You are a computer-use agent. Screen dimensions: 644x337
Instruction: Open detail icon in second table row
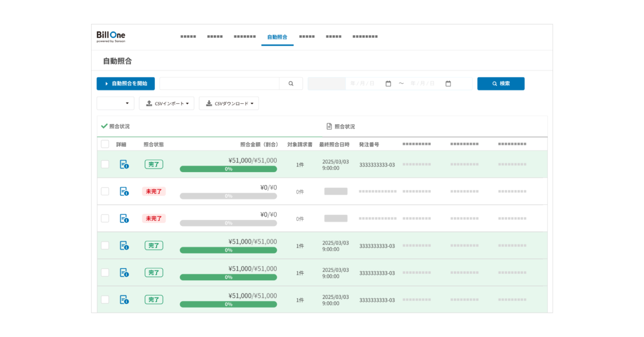tap(124, 192)
